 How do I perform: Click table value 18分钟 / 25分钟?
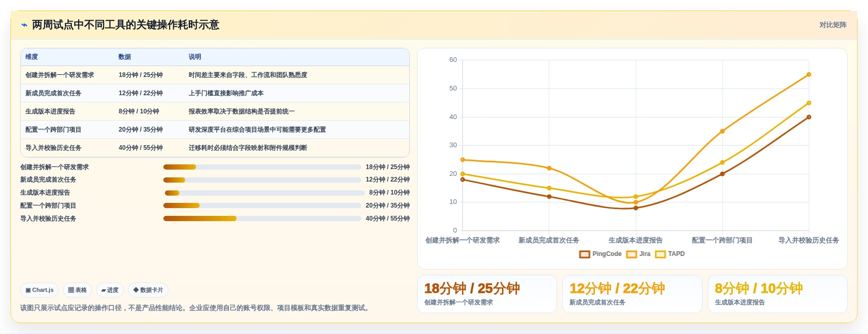pyautogui.click(x=140, y=75)
